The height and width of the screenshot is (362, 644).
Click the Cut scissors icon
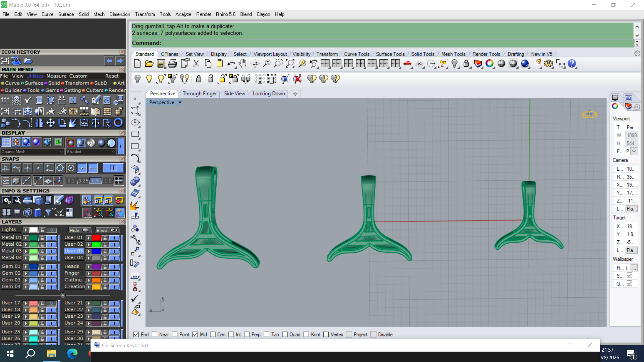pos(196,64)
